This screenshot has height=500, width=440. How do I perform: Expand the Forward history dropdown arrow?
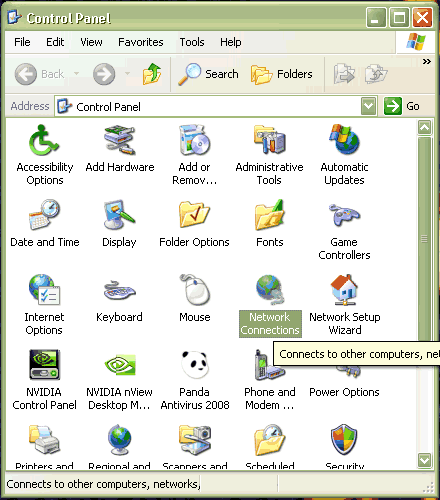[127, 73]
